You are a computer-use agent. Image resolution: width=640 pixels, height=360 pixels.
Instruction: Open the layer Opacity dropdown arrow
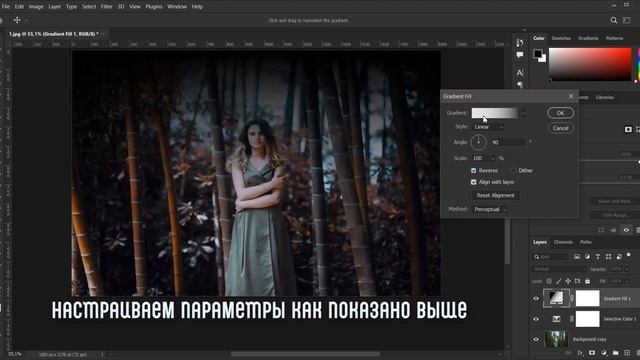(626, 269)
